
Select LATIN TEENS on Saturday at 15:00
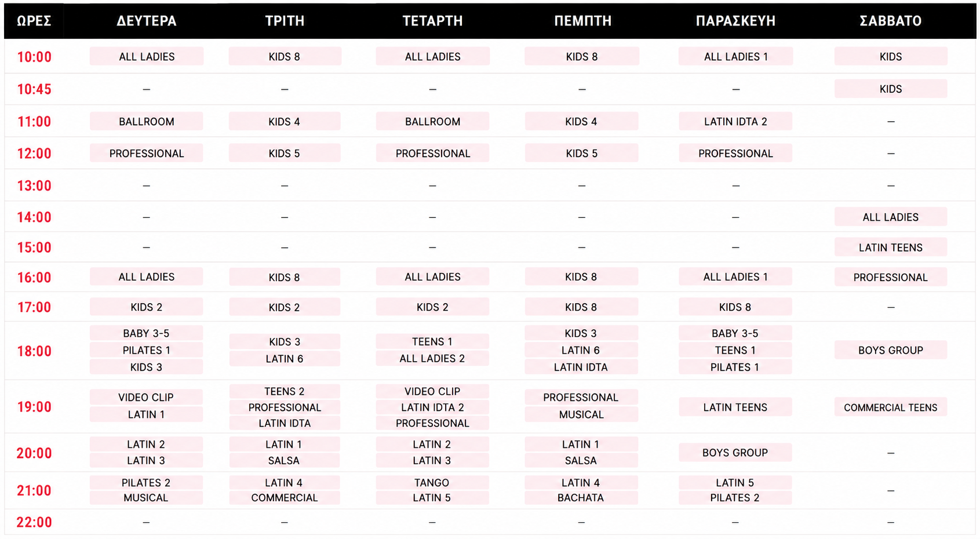pyautogui.click(x=890, y=247)
